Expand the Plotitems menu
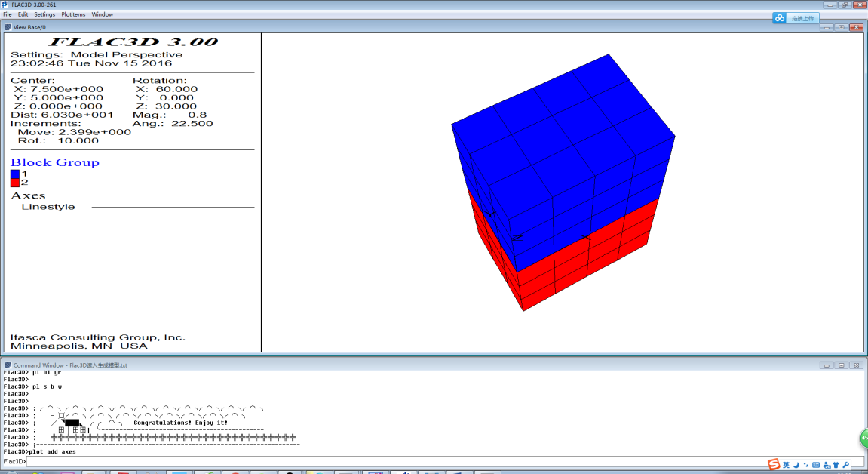 (x=73, y=14)
